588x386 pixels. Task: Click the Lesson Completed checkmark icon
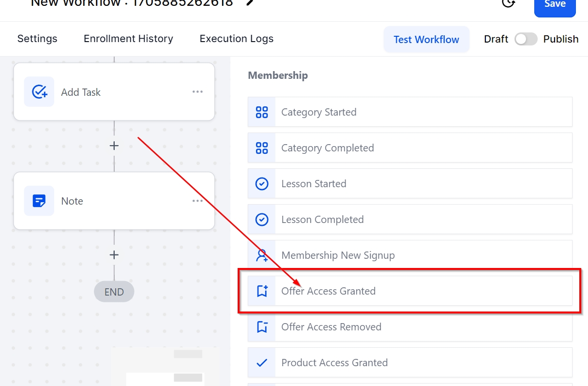click(x=262, y=220)
